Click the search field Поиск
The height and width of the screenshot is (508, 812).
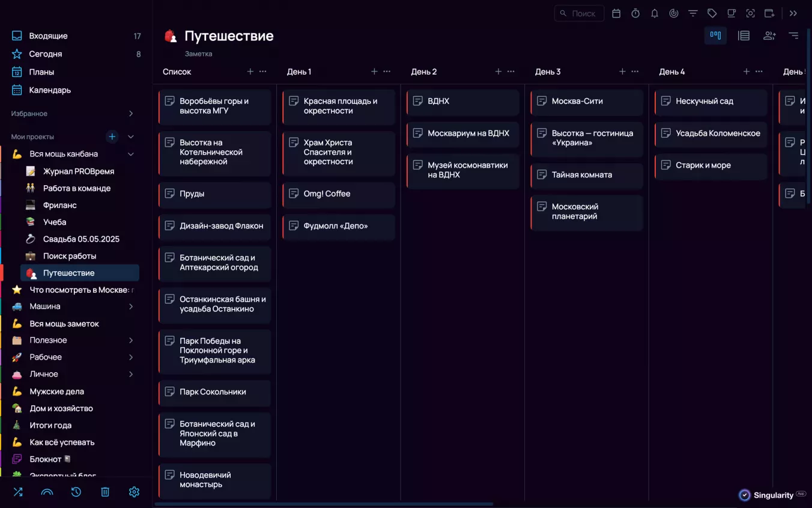coord(579,13)
